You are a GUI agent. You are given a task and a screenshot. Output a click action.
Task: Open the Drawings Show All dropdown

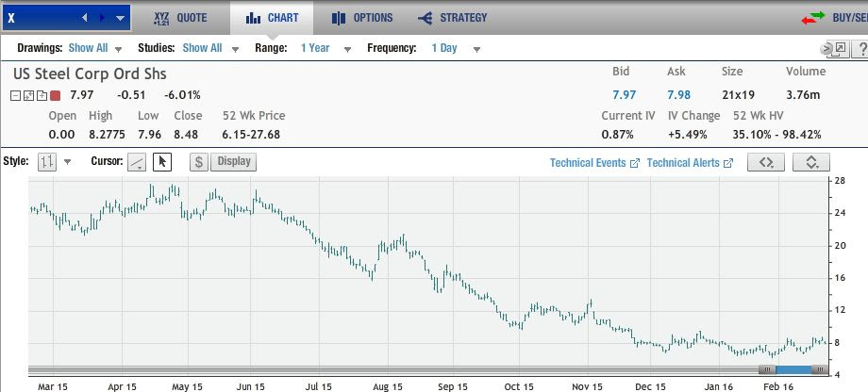94,48
